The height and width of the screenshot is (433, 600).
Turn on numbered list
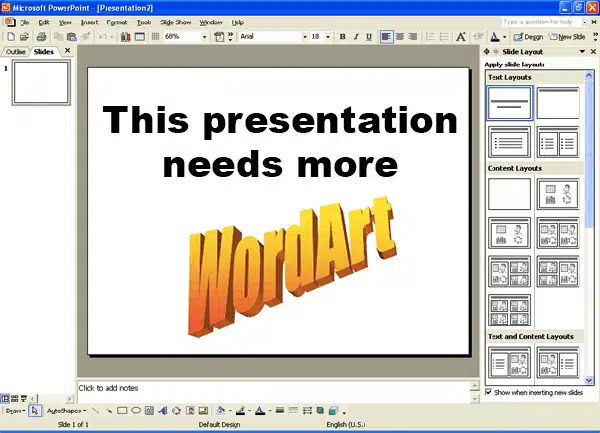coord(430,37)
